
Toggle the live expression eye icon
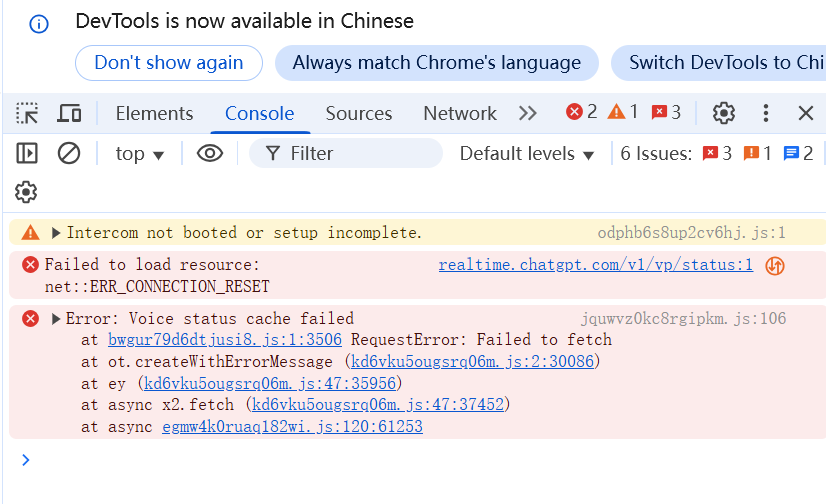[209, 153]
